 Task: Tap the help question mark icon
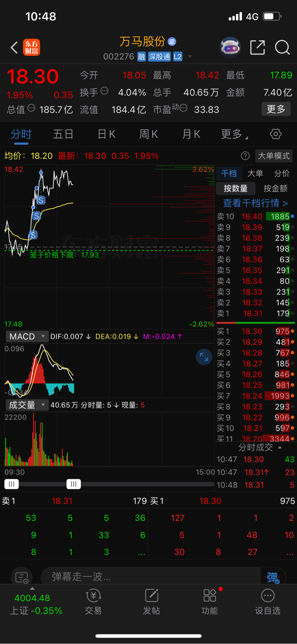[x=245, y=156]
